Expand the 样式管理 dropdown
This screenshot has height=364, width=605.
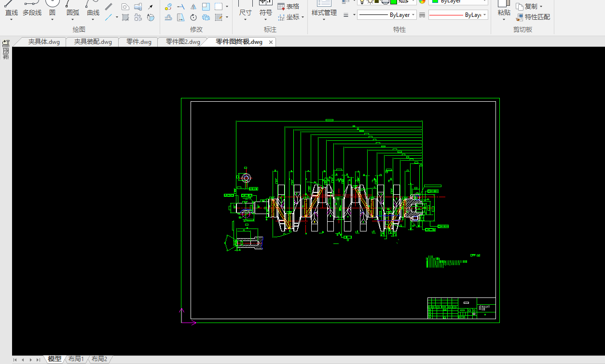(324, 20)
